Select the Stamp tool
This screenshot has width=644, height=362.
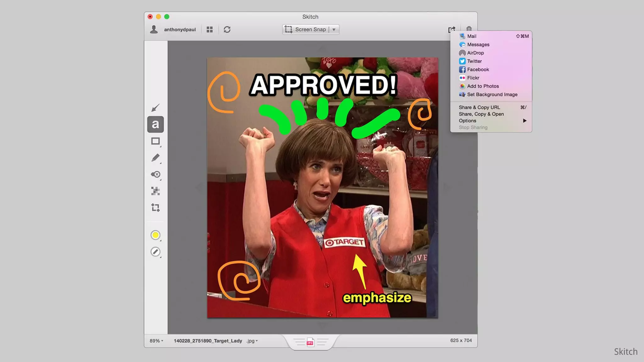tap(155, 174)
